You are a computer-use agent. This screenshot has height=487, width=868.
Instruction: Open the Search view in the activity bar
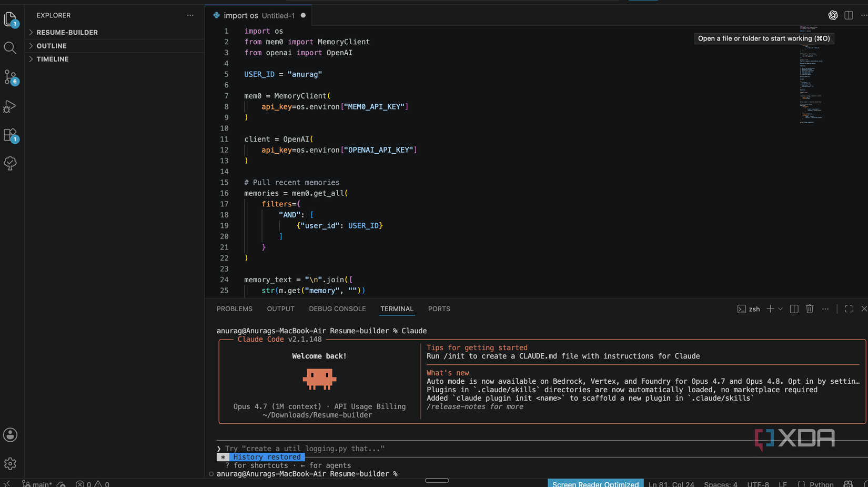pyautogui.click(x=10, y=48)
